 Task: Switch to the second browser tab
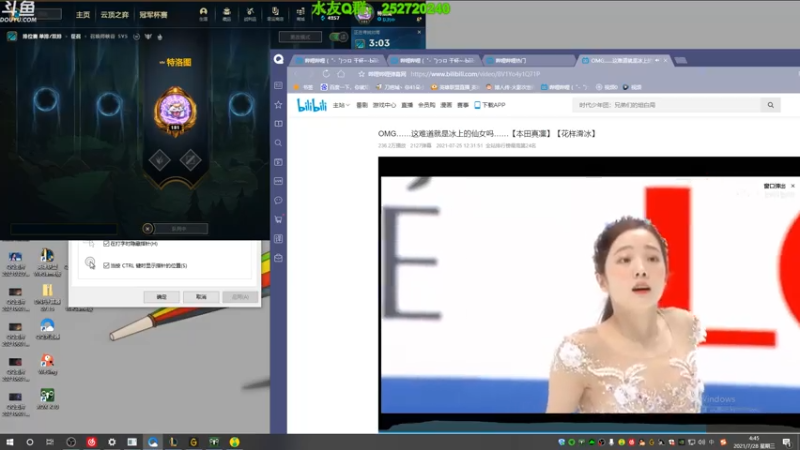(x=433, y=60)
